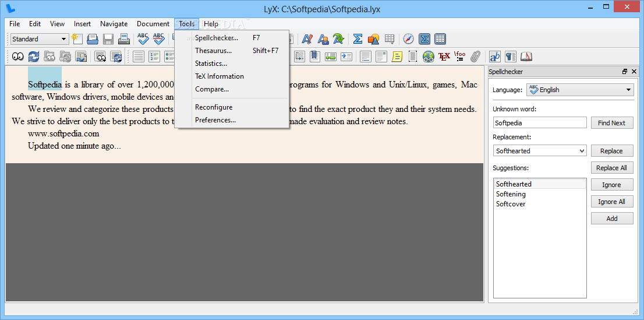Choose Spellchecker... from Tools menu
This screenshot has height=320, width=644.
[232, 38]
